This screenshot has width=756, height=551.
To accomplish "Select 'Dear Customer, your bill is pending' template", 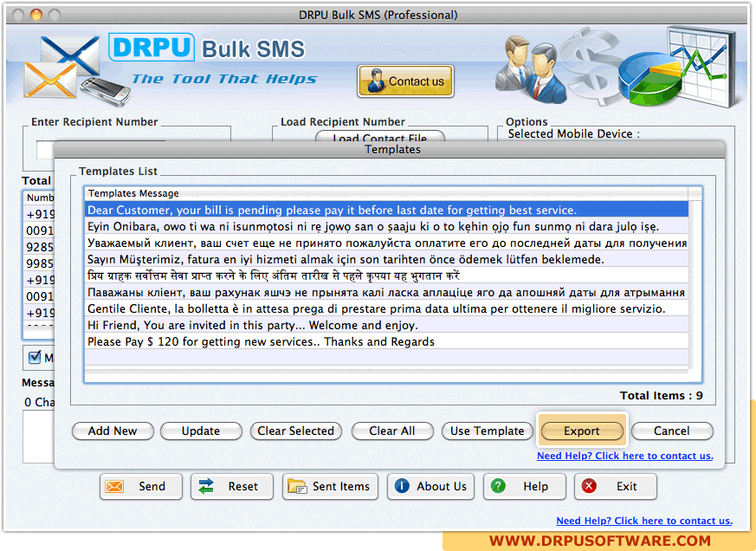I will pos(387,210).
